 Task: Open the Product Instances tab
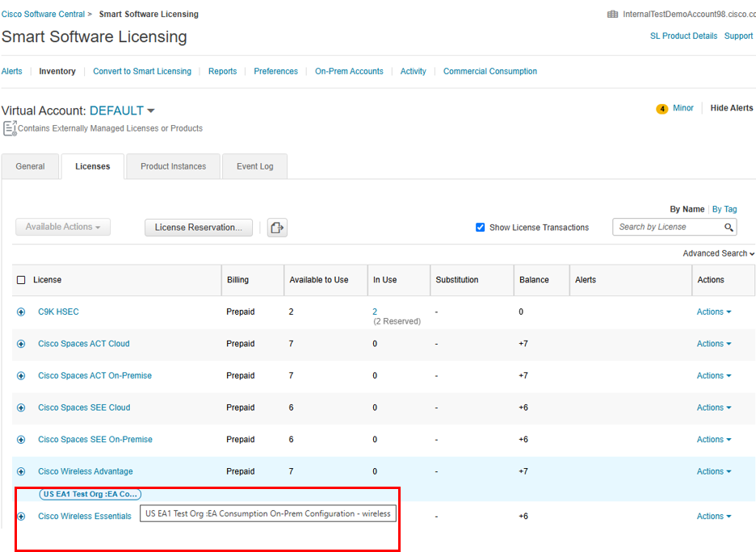click(x=173, y=166)
